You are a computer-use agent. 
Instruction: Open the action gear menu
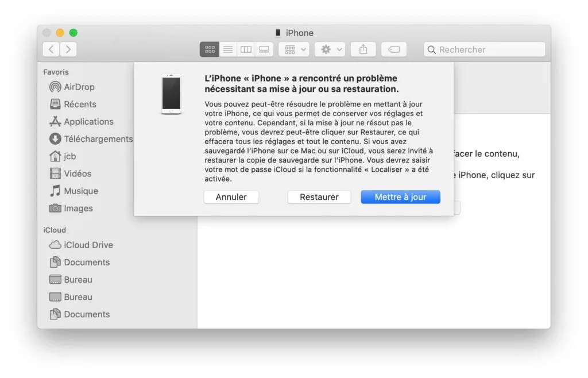tap(330, 49)
